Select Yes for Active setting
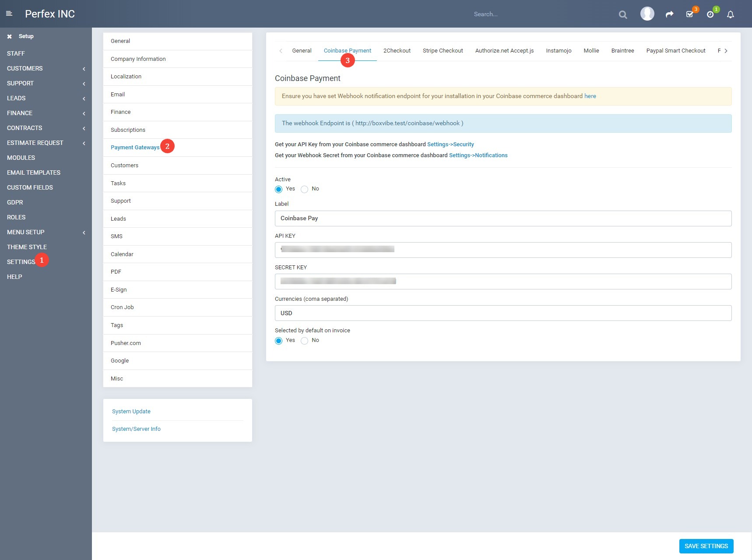Screen dimensions: 752x560 [278, 189]
